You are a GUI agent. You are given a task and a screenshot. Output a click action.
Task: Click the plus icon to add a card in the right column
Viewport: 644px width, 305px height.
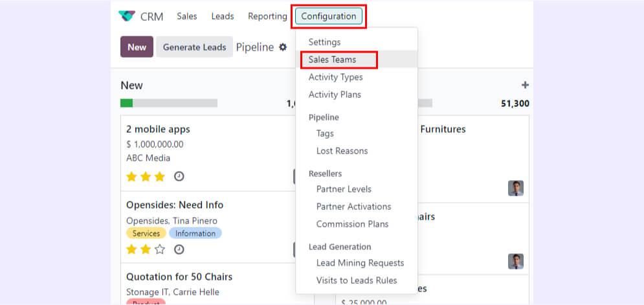525,85
